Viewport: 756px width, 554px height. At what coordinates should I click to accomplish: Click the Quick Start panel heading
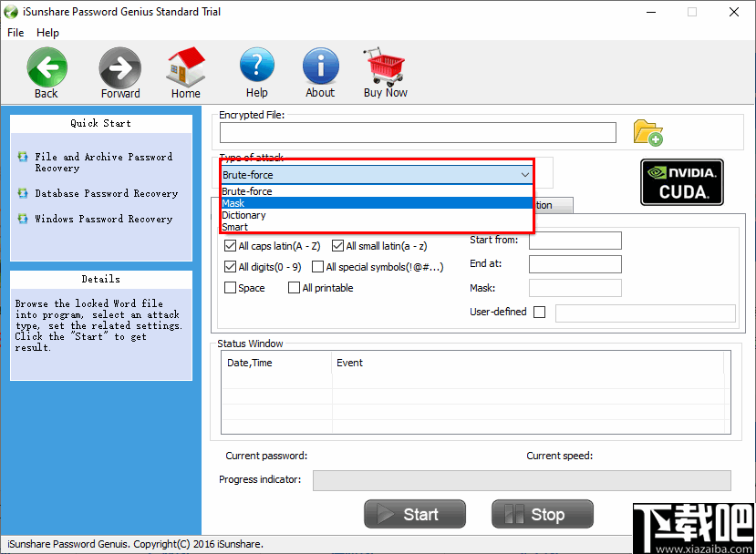[100, 123]
